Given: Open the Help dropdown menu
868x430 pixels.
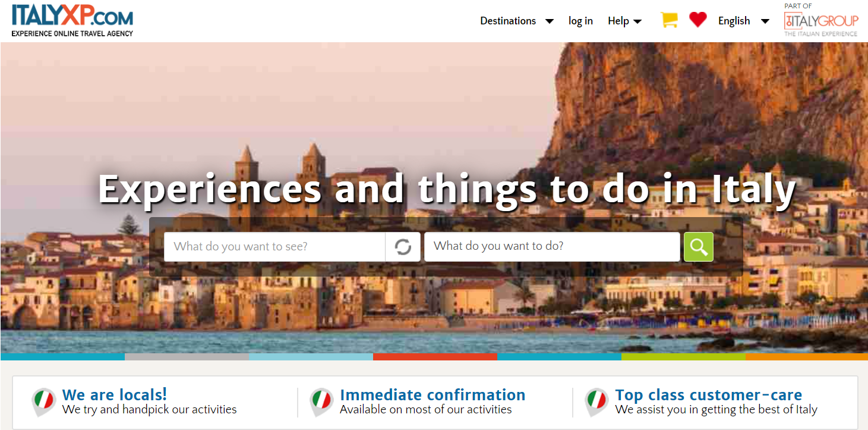Looking at the screenshot, I should 624,21.
